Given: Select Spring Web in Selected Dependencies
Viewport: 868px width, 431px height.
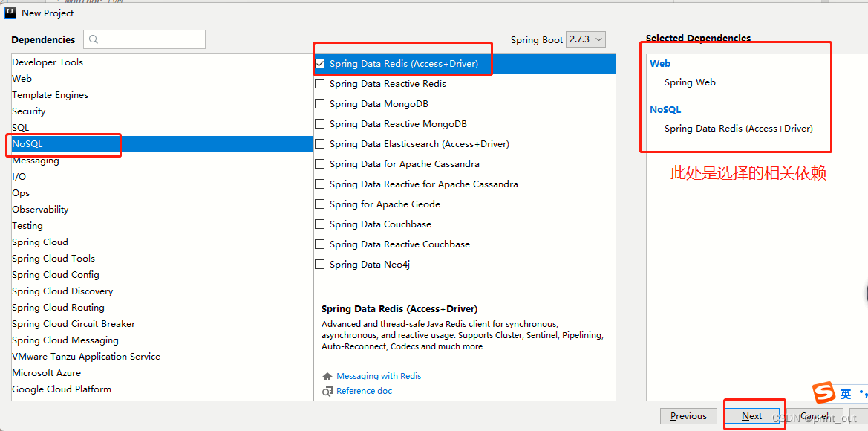Looking at the screenshot, I should point(690,82).
